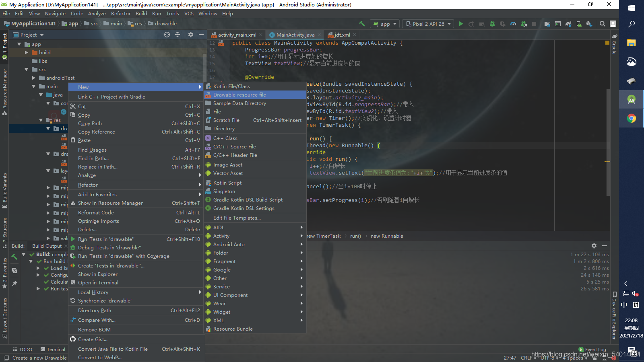Open the app run configuration dropdown
The image size is (644, 362).
(385, 24)
